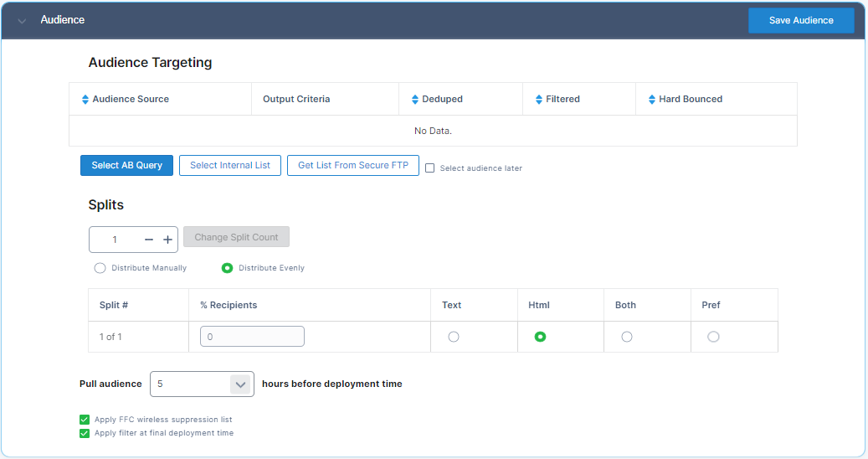Click the Select AB Query button
This screenshot has width=868, height=459.
[x=126, y=165]
